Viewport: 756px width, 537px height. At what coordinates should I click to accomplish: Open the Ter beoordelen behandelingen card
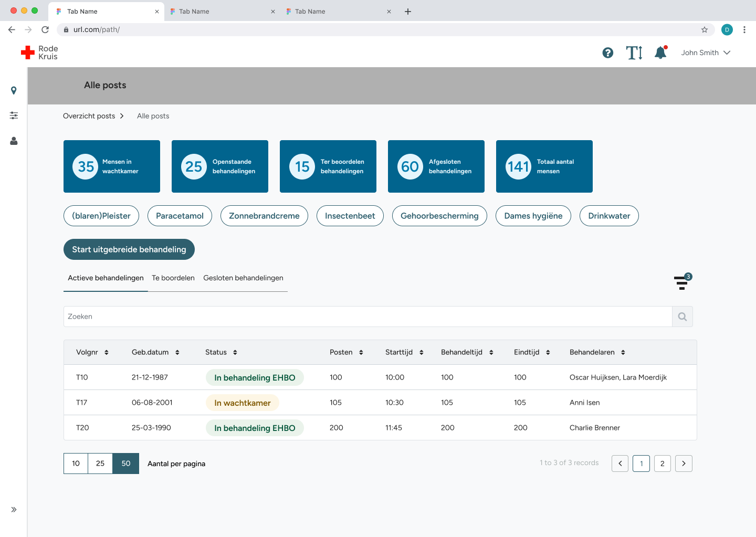(x=328, y=166)
